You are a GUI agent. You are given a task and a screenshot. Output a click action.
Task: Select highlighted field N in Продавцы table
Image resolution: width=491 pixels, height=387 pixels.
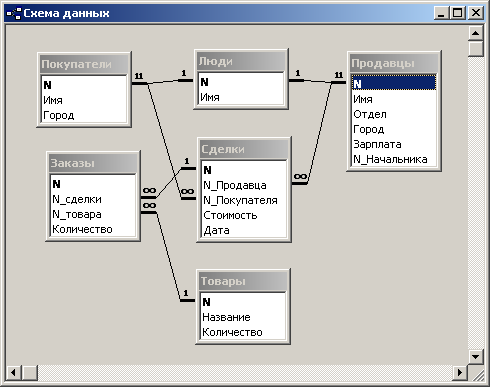394,84
